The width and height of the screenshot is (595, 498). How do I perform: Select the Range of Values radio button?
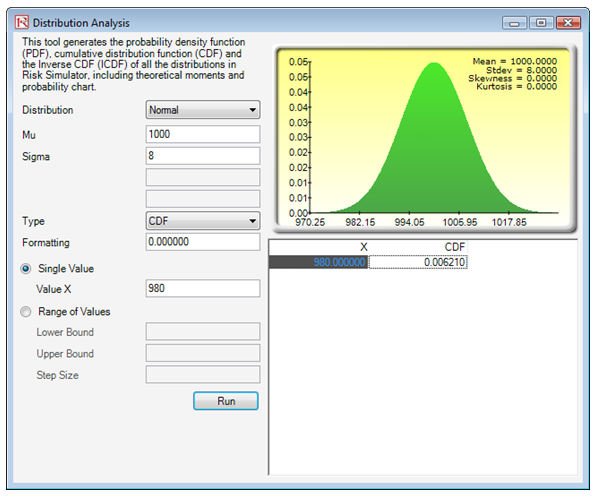[x=26, y=312]
